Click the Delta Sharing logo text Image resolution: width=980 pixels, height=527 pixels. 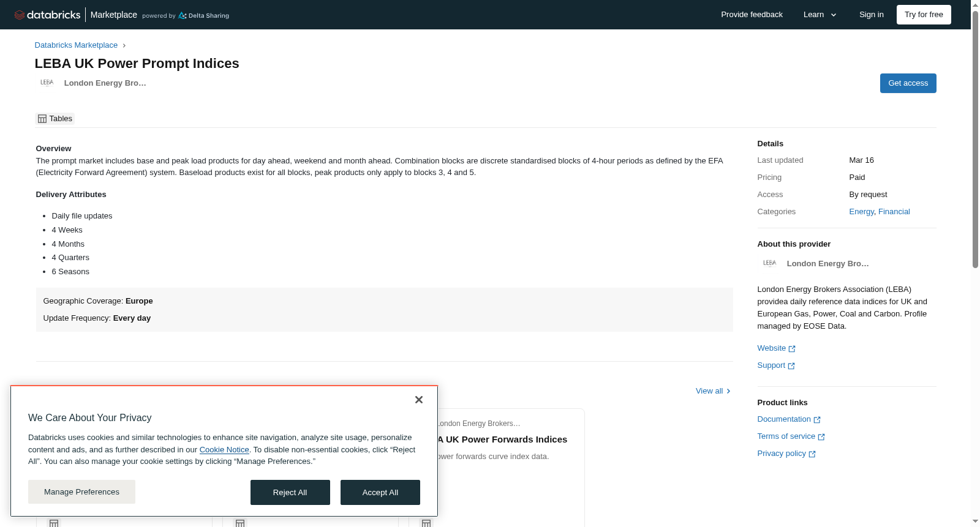203,15
